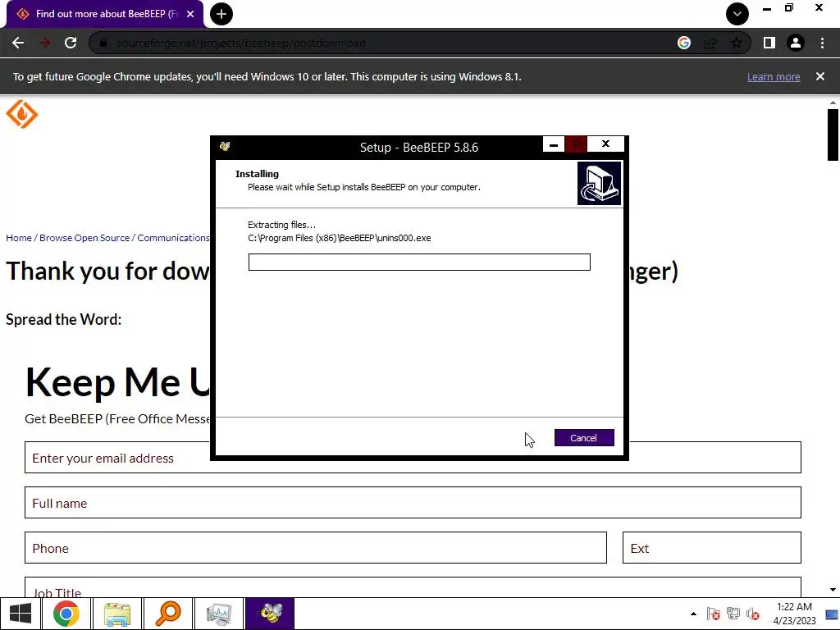Open Chrome profile menu
Viewport: 840px width, 630px height.
(796, 43)
